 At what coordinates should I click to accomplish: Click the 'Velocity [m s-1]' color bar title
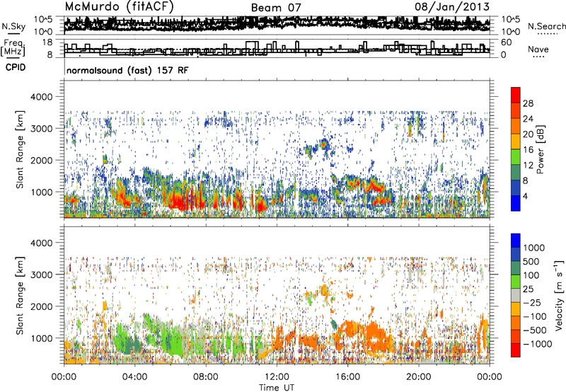coord(559,295)
